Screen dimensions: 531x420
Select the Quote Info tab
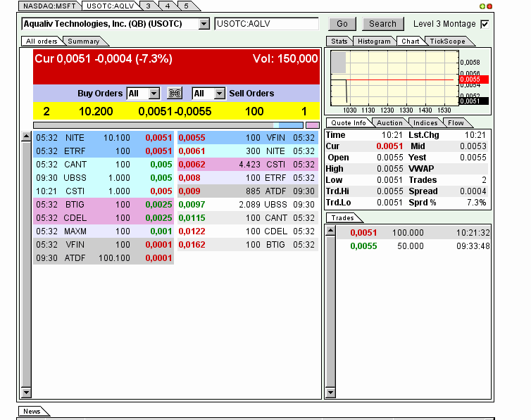[x=349, y=122]
